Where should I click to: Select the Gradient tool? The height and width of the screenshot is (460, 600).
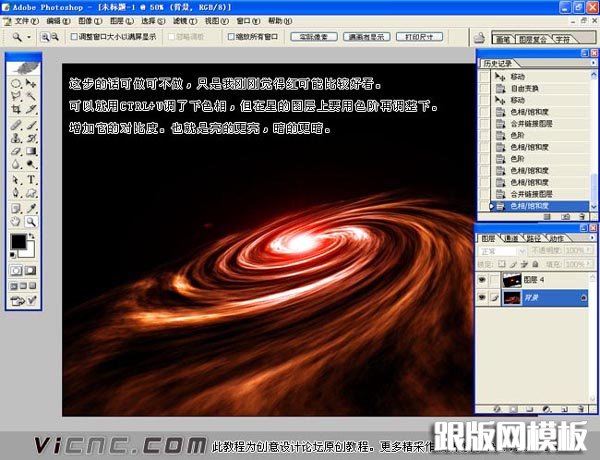point(31,151)
